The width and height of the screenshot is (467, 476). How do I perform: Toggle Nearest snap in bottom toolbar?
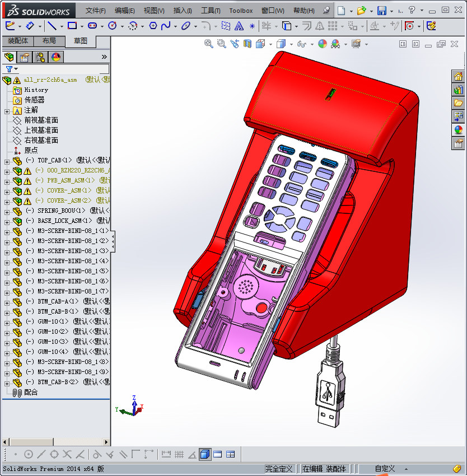tap(80, 454)
